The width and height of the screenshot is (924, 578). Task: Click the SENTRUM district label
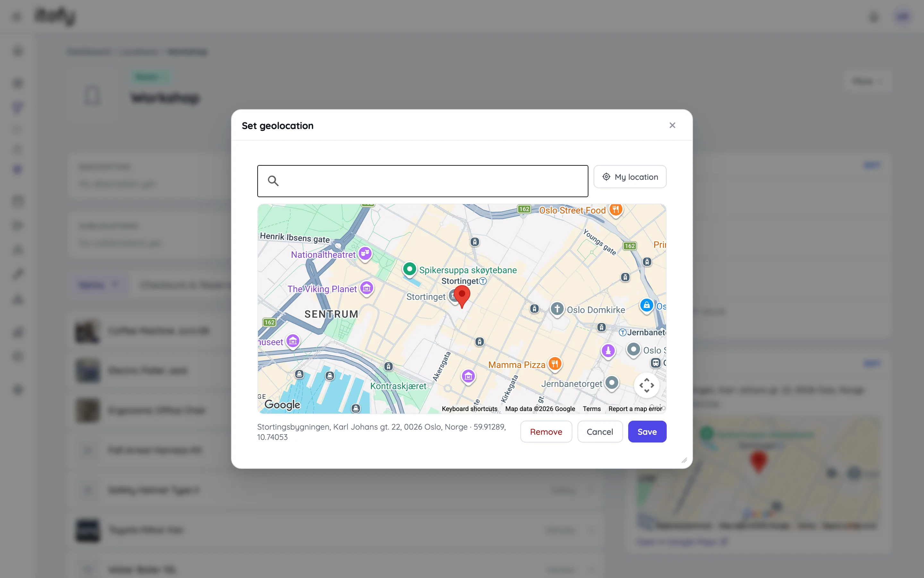pyautogui.click(x=331, y=314)
